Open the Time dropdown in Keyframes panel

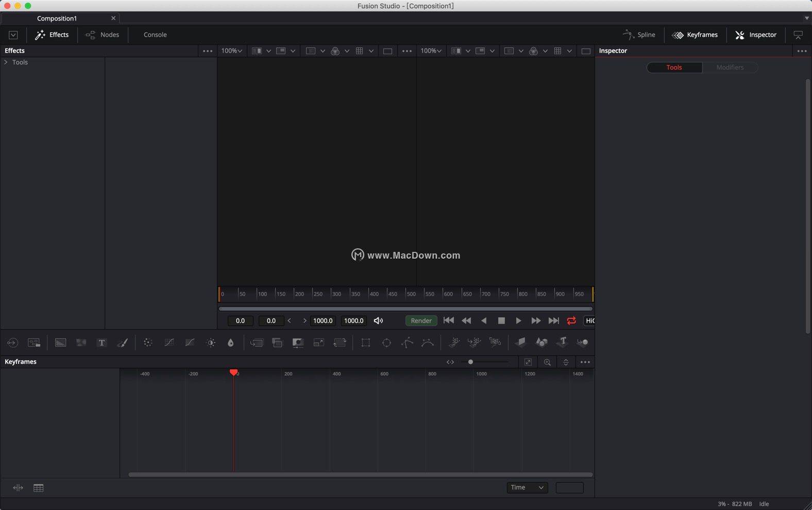tap(527, 487)
